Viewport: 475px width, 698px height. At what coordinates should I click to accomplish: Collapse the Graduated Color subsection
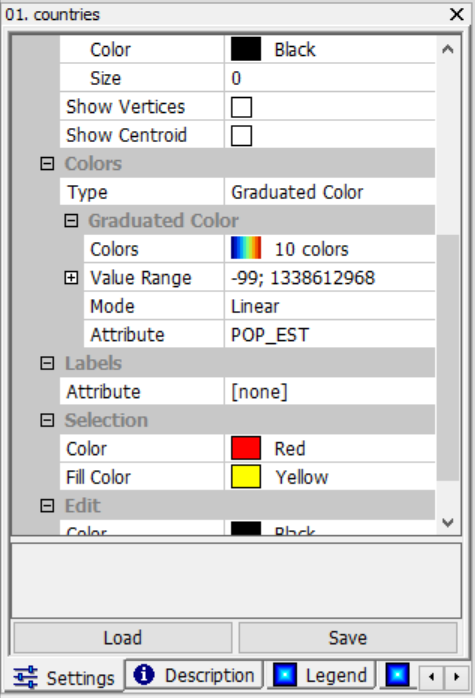71,221
